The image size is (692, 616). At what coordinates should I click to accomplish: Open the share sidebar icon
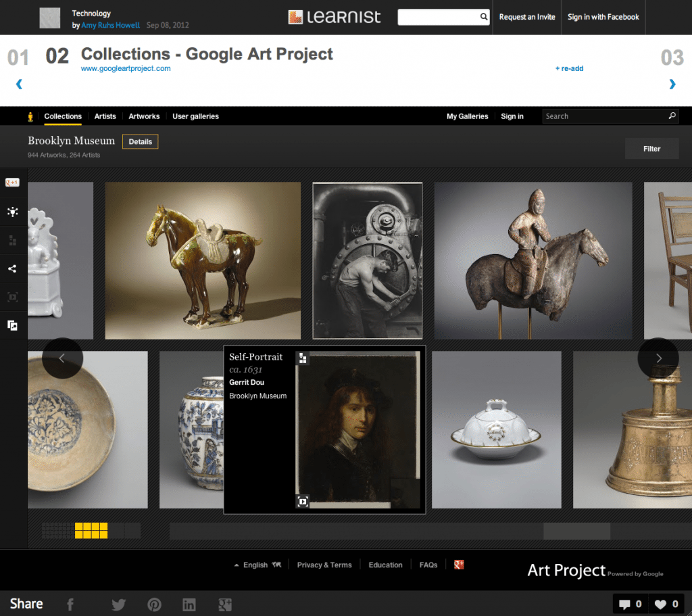[x=13, y=268]
